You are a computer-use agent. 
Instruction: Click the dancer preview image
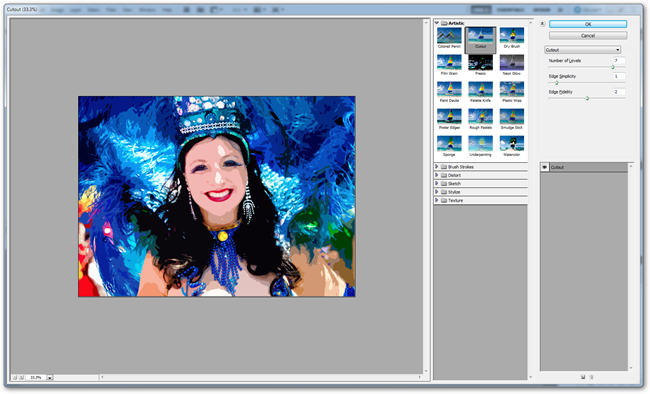[217, 197]
